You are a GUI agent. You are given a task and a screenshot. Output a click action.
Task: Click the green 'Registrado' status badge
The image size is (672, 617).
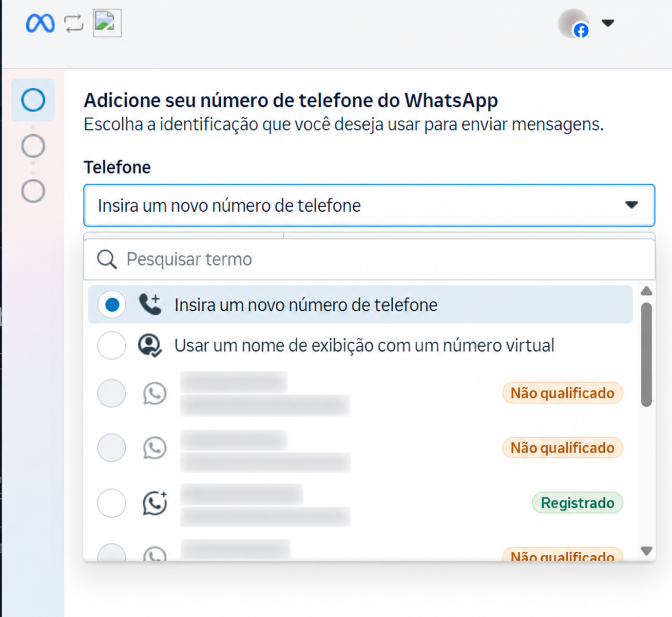[578, 502]
